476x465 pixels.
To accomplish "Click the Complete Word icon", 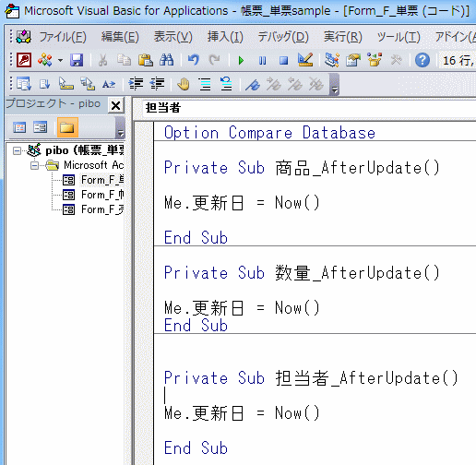I will (109, 84).
